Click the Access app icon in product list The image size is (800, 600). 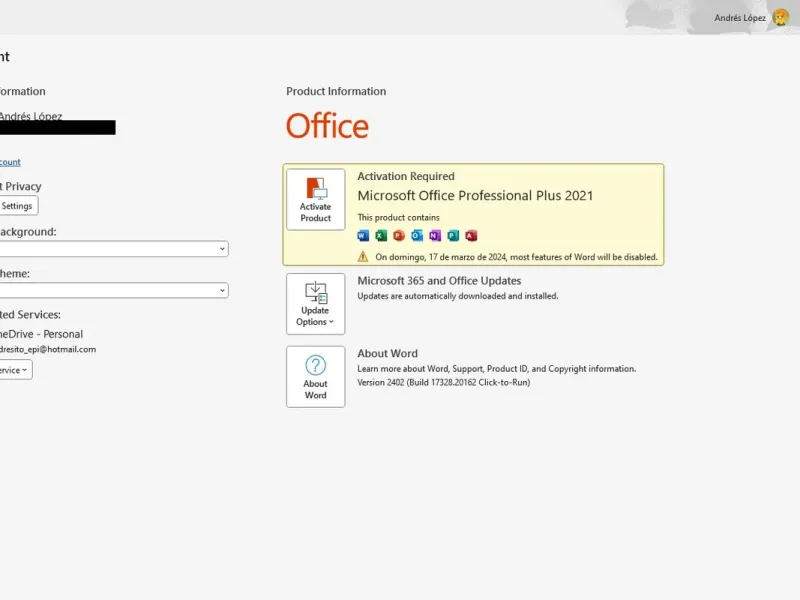tap(471, 235)
